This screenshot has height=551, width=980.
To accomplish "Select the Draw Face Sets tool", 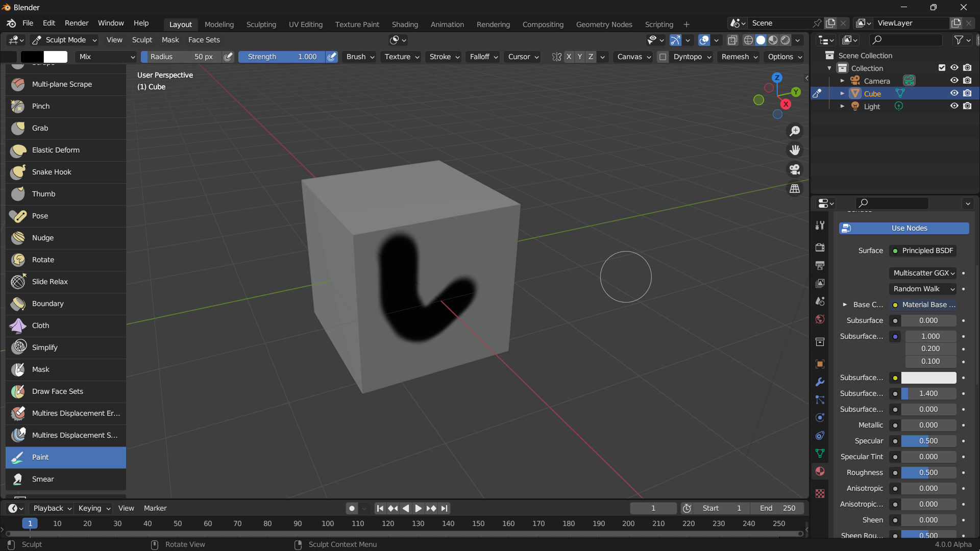I will [x=66, y=391].
